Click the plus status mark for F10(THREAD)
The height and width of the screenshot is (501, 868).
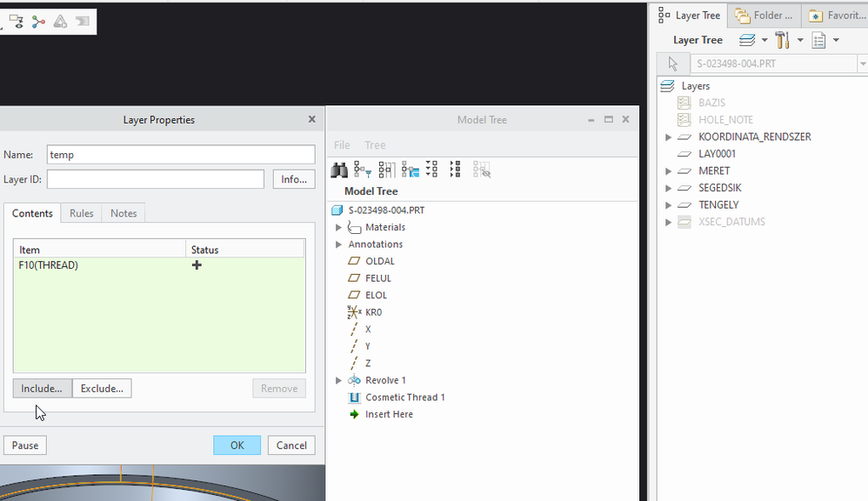pos(197,265)
